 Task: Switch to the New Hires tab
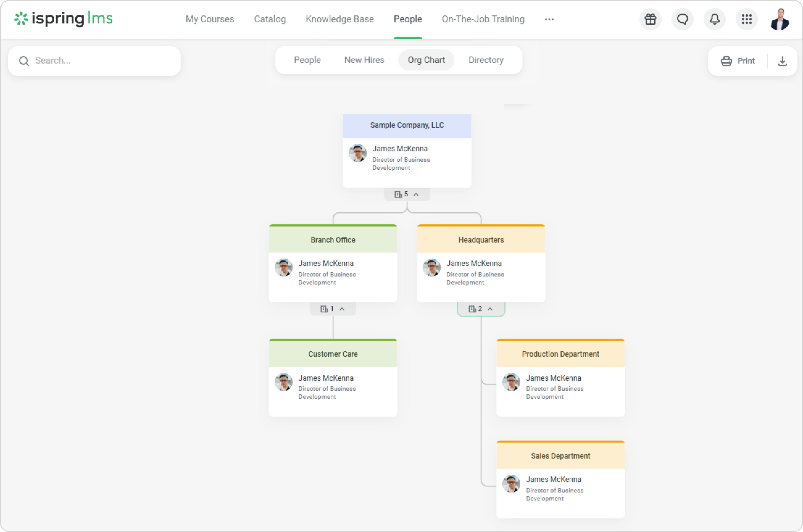click(x=364, y=60)
